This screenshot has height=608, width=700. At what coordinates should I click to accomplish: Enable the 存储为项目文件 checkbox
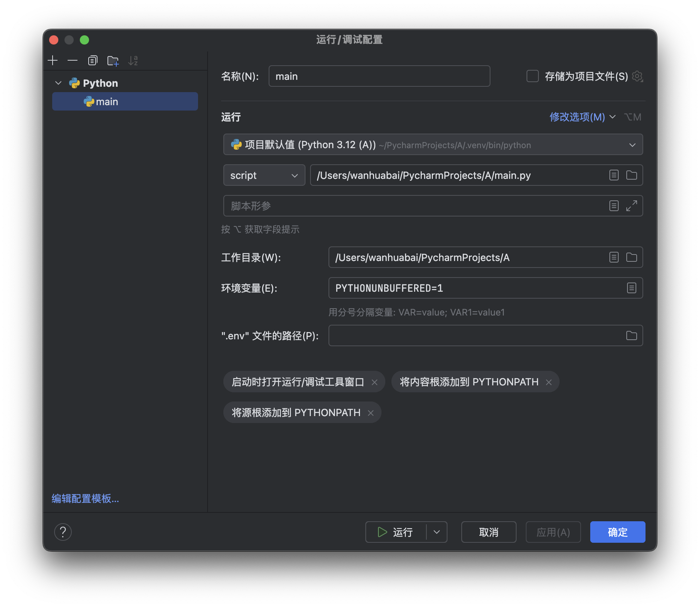[x=532, y=76]
